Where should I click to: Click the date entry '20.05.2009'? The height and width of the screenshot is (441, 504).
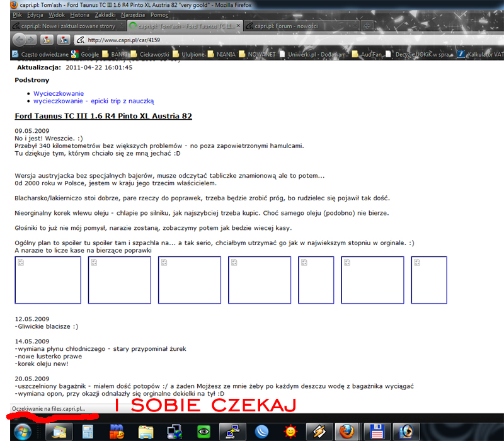tap(32, 379)
